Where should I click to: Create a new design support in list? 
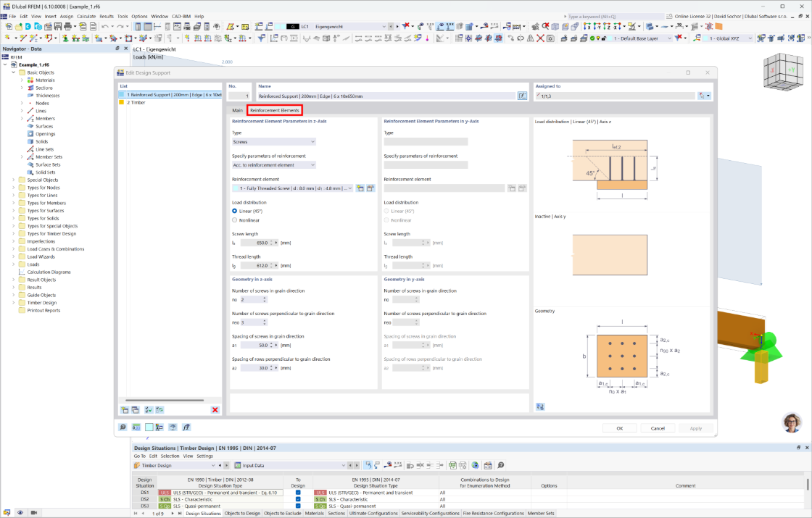(125, 410)
